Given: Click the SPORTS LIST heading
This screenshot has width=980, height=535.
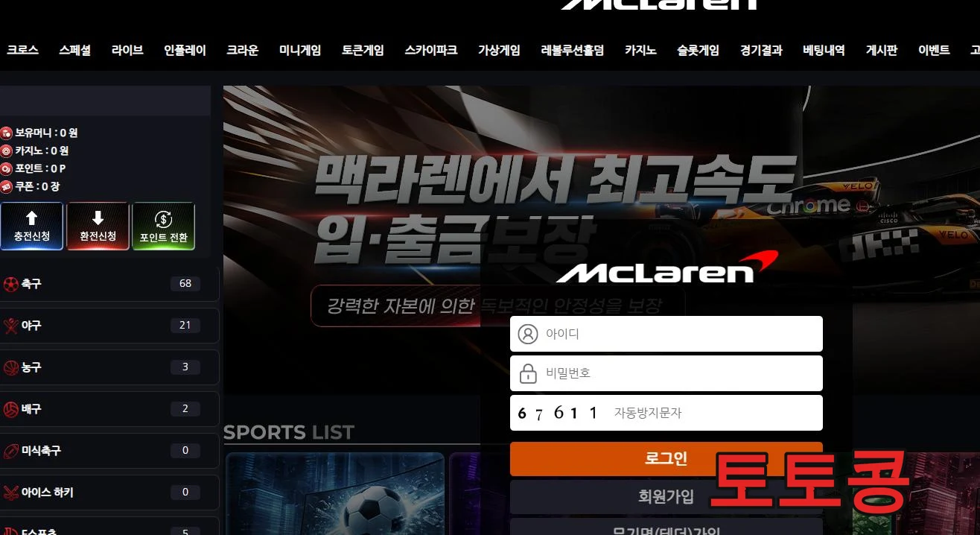Looking at the screenshot, I should [x=289, y=432].
